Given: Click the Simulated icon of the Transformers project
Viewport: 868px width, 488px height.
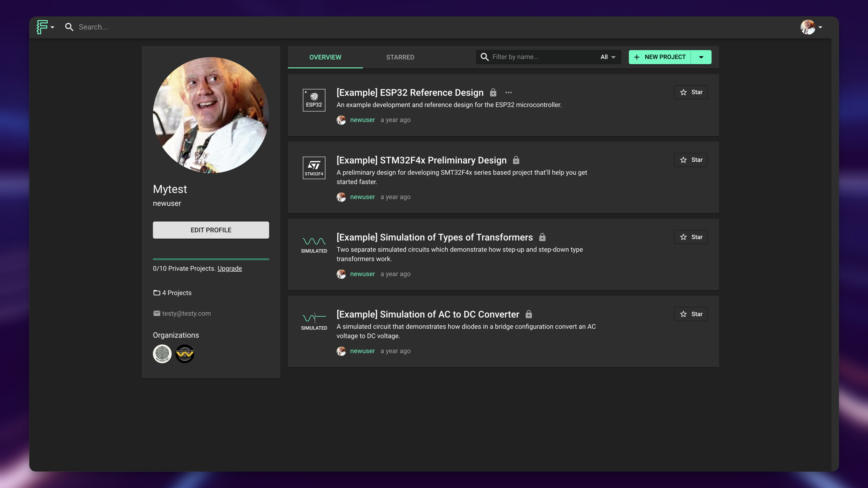Looking at the screenshot, I should coord(314,245).
